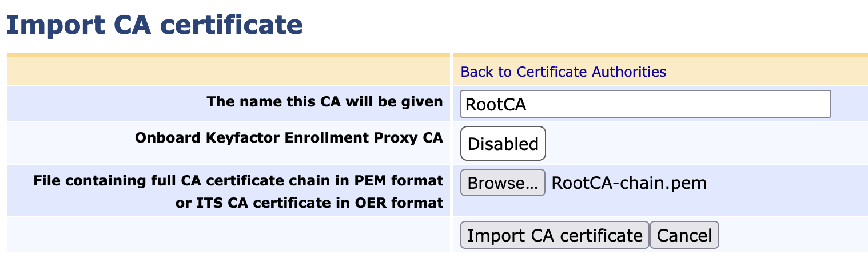This screenshot has width=868, height=277.
Task: Cancel the CA certificate import
Action: [684, 235]
